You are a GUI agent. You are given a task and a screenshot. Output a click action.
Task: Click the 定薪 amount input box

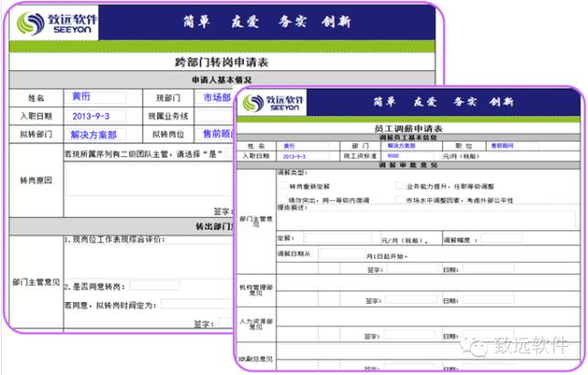click(x=338, y=238)
